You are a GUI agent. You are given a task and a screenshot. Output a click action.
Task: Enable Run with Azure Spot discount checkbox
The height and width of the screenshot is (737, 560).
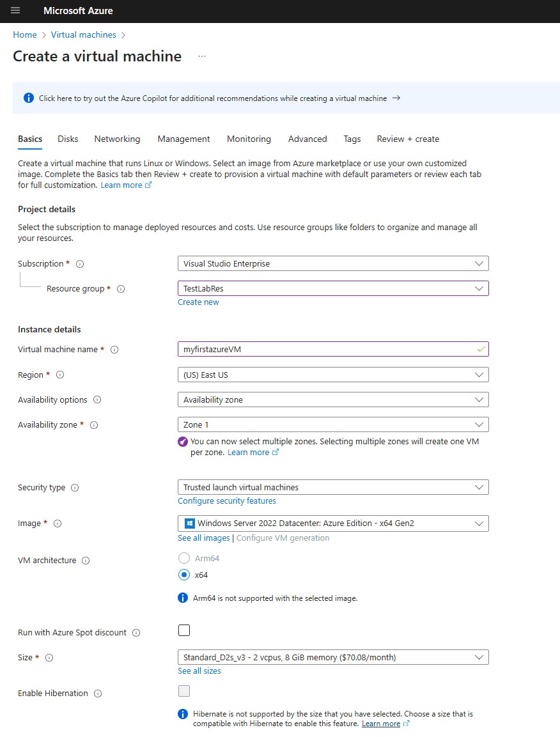(x=184, y=630)
